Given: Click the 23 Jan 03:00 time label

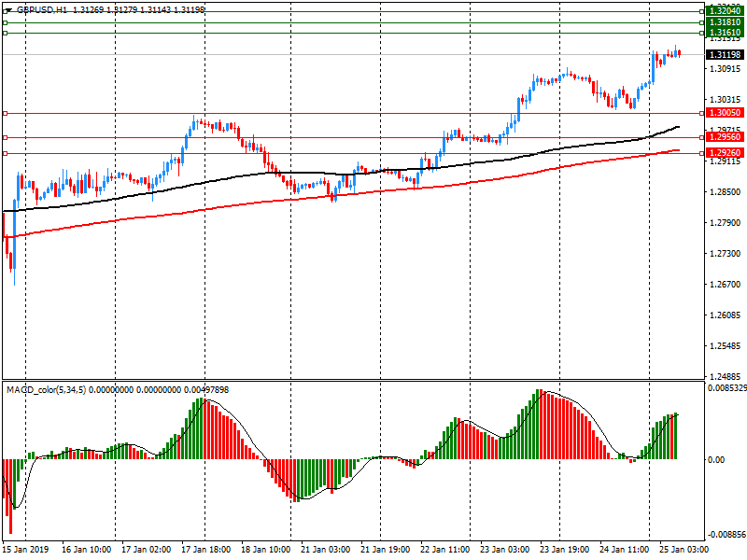Looking at the screenshot, I should point(504,549).
